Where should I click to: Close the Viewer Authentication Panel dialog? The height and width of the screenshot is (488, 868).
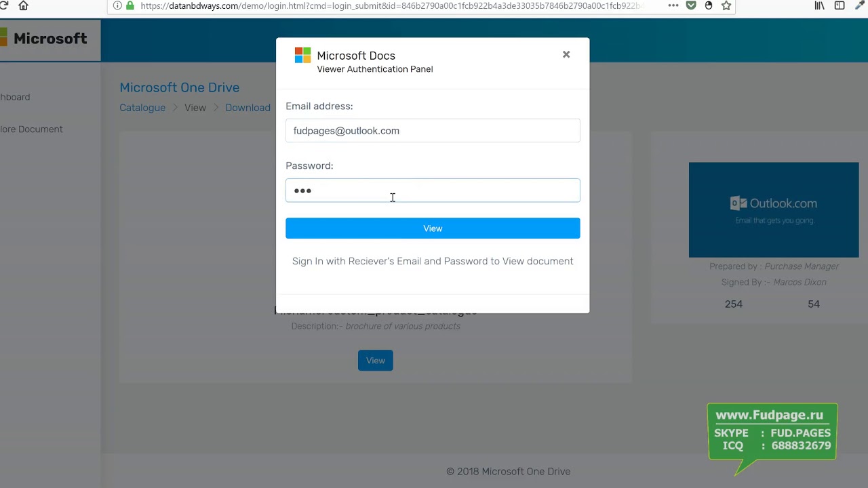tap(566, 54)
